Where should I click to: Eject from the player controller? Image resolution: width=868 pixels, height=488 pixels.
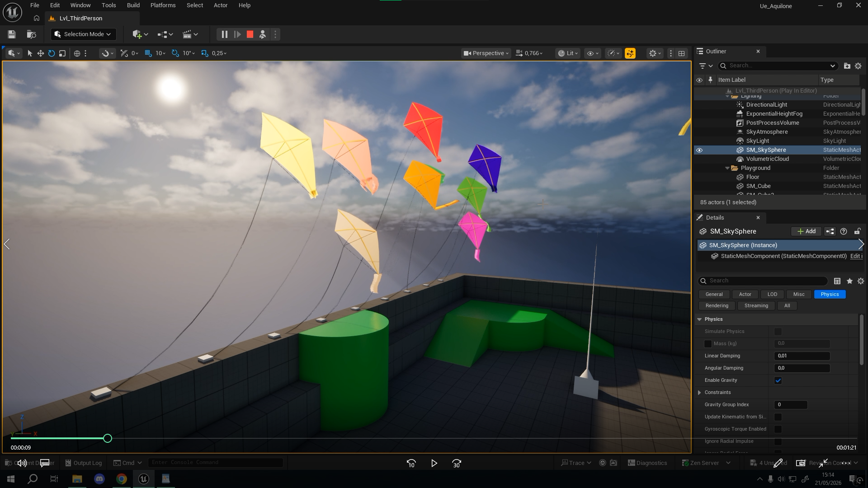(263, 34)
